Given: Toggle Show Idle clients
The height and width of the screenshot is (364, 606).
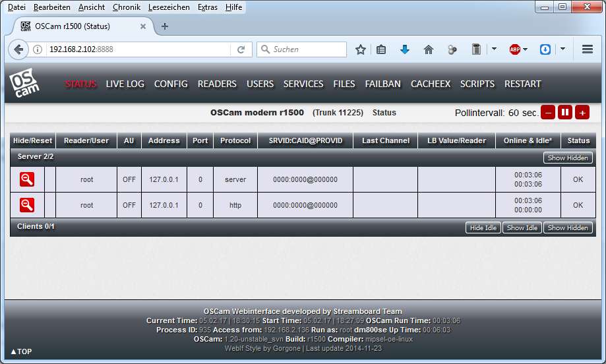Looking at the screenshot, I should [x=522, y=228].
